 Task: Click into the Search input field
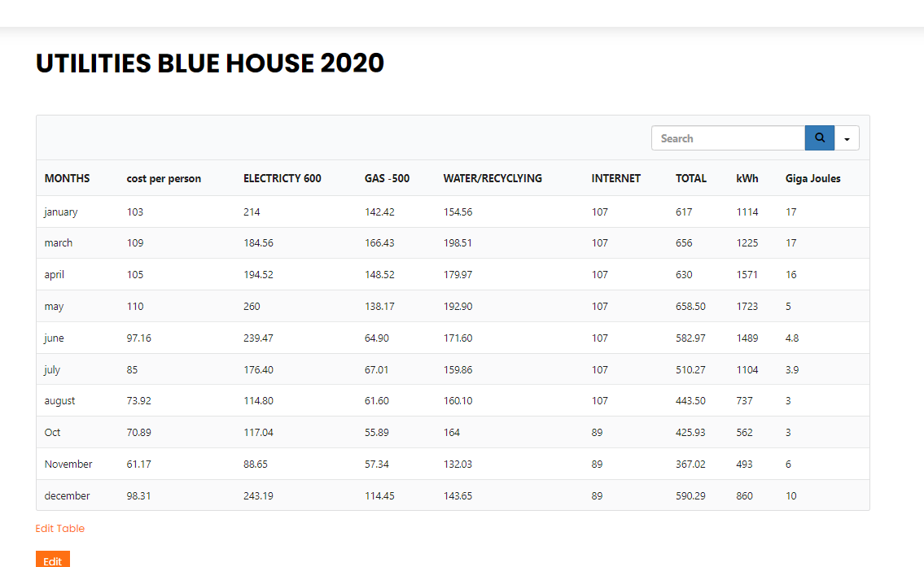pos(728,138)
